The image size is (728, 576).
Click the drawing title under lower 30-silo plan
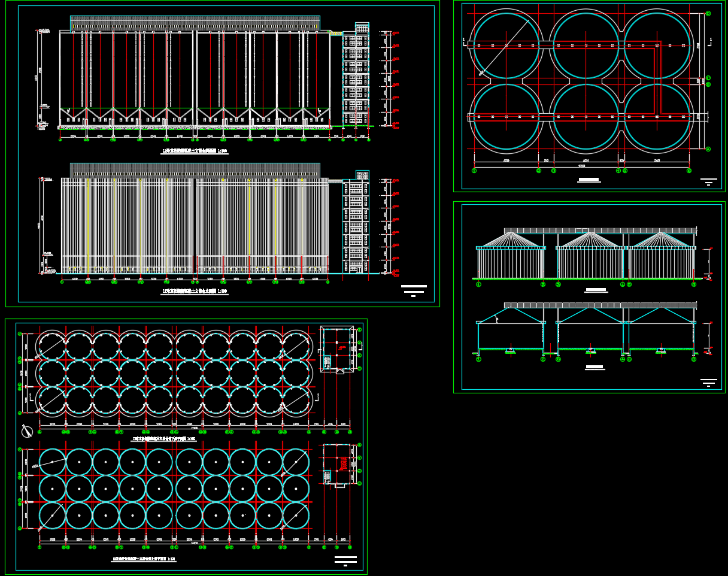coord(144,559)
